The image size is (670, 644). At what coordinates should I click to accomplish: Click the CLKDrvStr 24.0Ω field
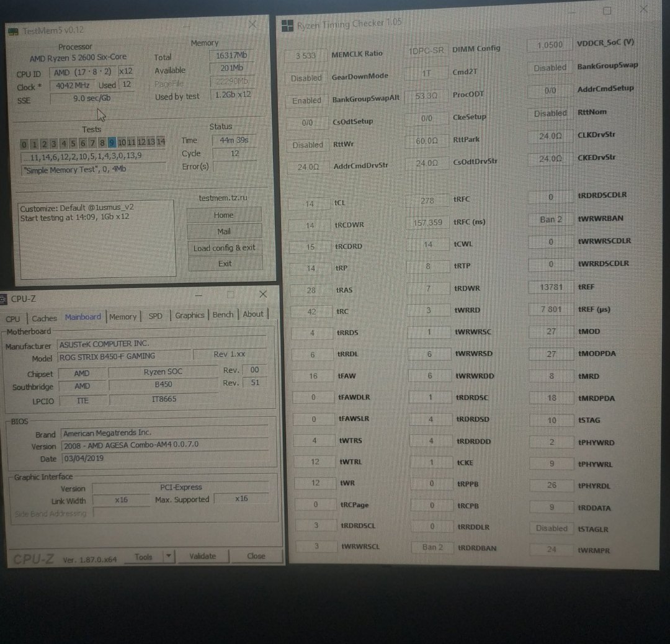[550, 136]
